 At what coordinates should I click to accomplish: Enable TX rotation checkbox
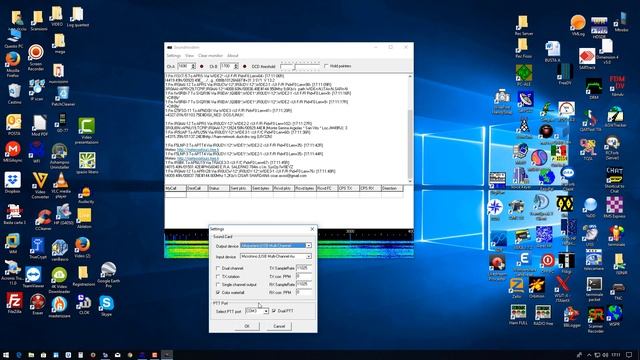[x=218, y=276]
